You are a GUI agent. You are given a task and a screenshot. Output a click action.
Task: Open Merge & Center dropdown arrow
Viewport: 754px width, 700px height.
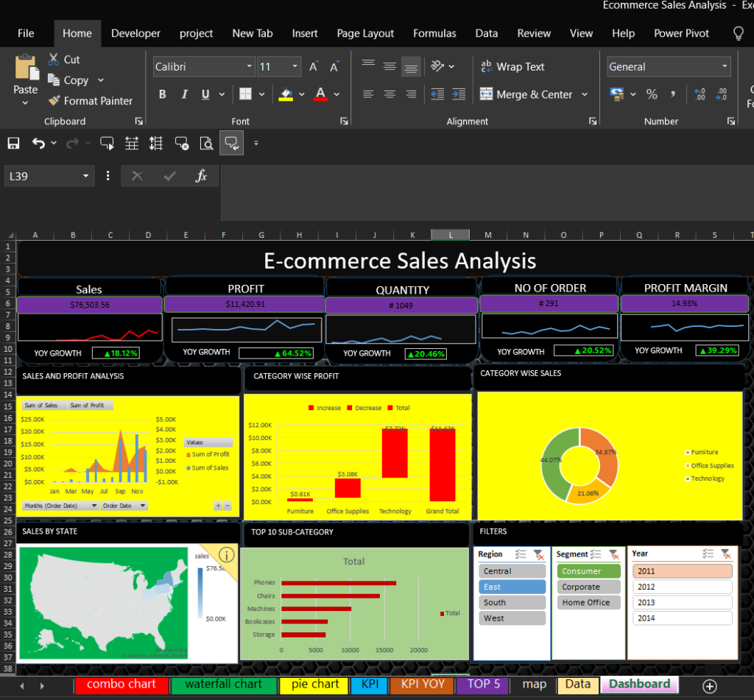point(585,94)
